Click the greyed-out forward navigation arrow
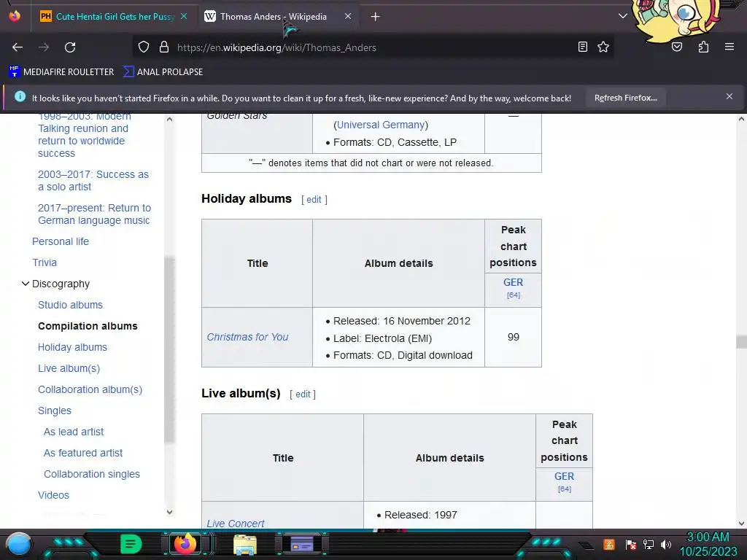The image size is (747, 560). pyautogui.click(x=44, y=47)
